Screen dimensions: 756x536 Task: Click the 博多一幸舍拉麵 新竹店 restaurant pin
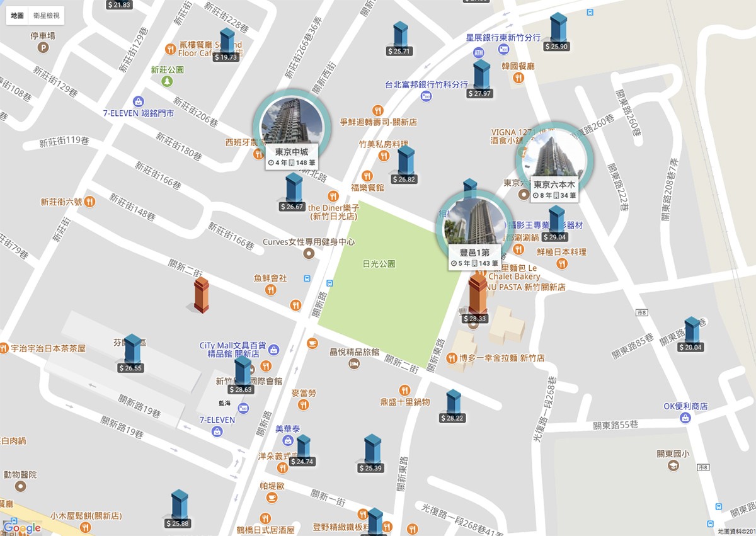click(451, 358)
